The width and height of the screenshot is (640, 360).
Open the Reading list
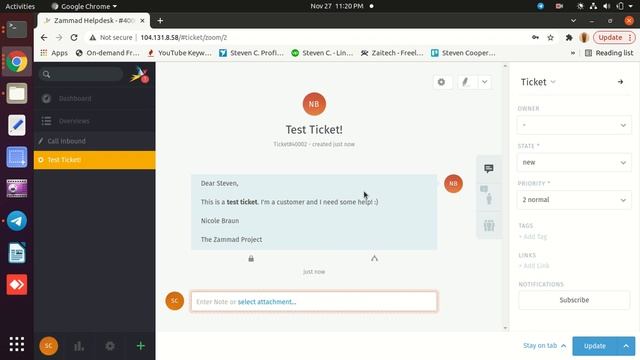[x=609, y=53]
